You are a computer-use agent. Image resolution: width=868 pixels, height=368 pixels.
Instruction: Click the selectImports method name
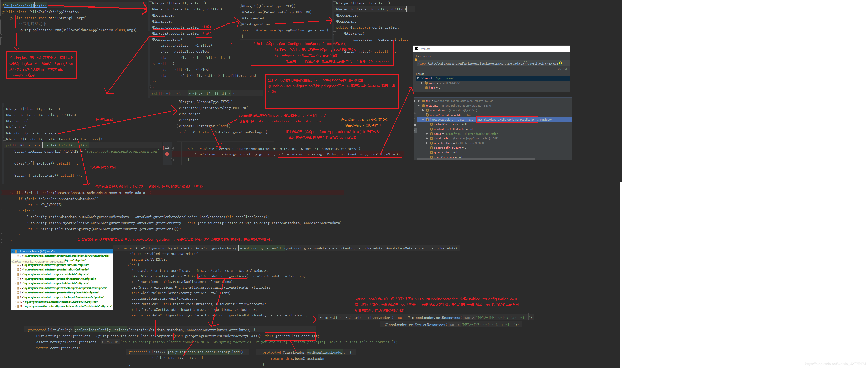56,193
